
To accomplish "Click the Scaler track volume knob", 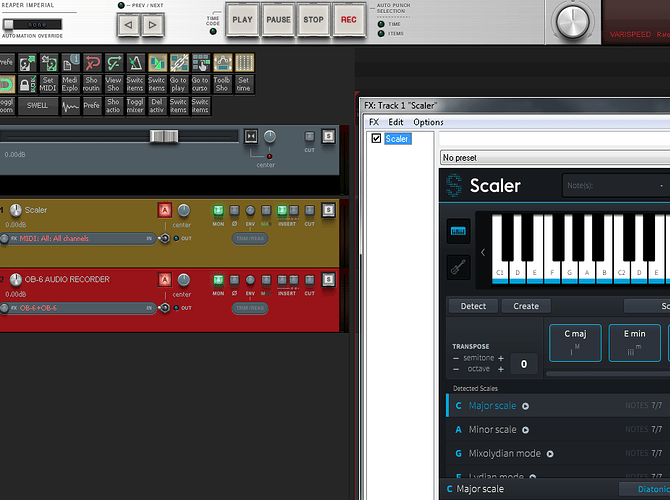I will [x=15, y=210].
